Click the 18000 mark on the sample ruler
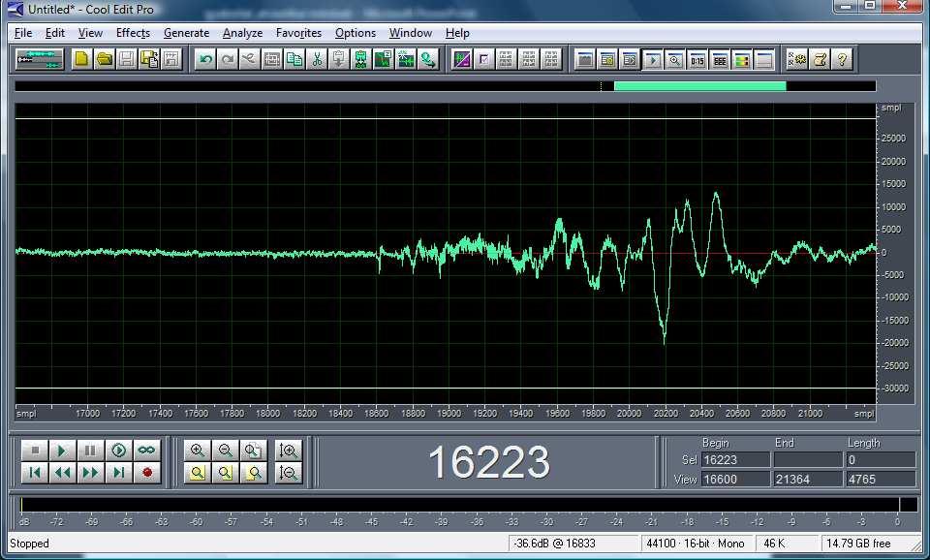 (x=268, y=414)
